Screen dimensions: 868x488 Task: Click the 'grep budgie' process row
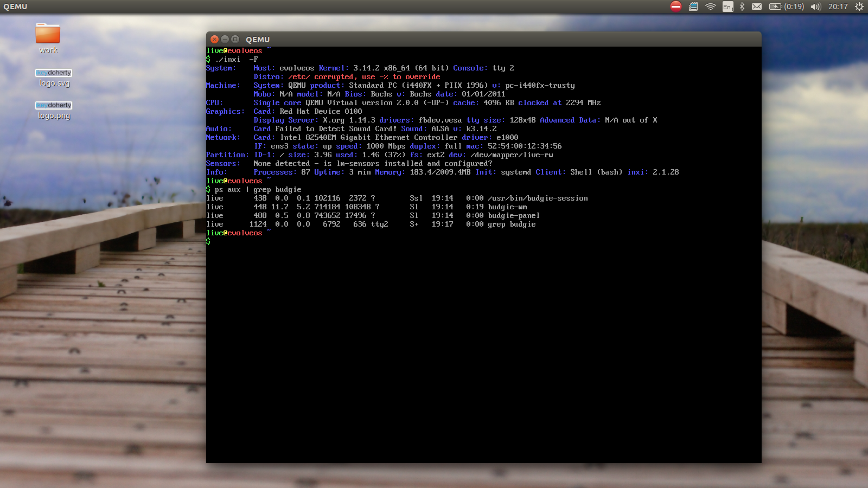pos(371,224)
